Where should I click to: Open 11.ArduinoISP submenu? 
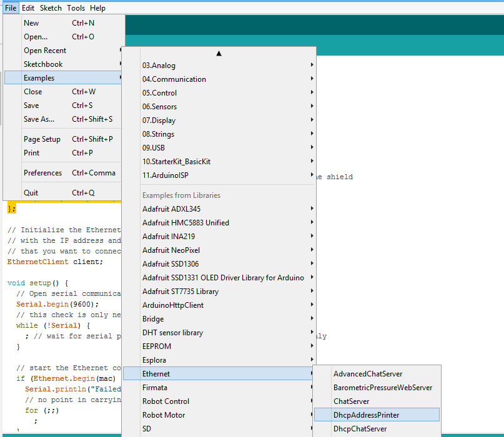click(x=219, y=175)
